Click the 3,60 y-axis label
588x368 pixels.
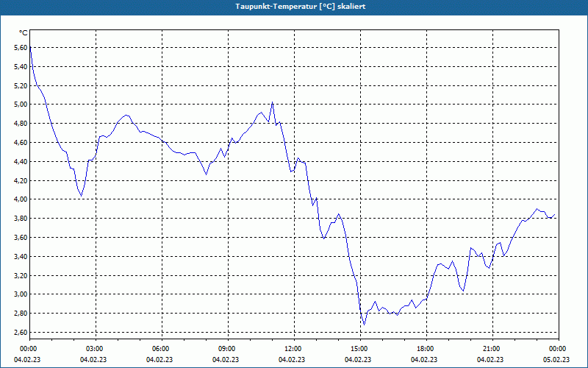pos(21,237)
